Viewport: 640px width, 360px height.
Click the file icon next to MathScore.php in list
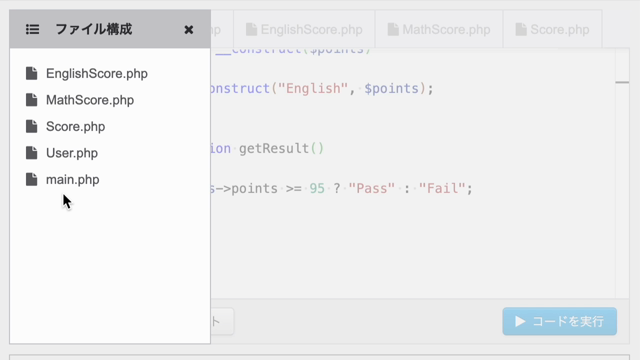[x=31, y=100]
